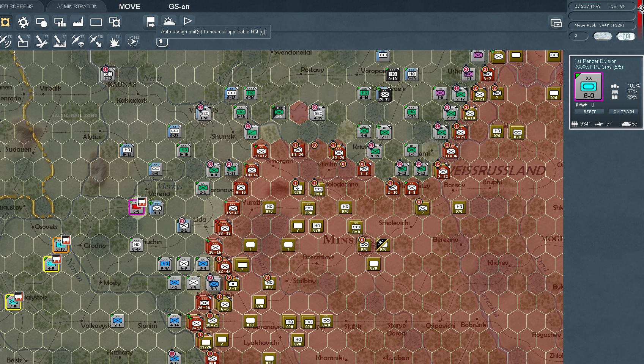
Task: Open the ADMINISTRATION tab
Action: pyautogui.click(x=77, y=6)
